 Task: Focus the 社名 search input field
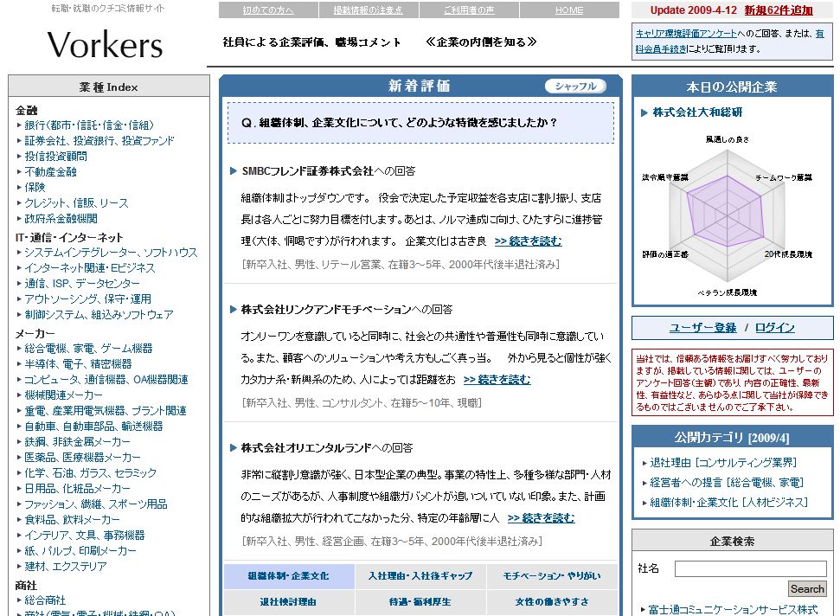(751, 568)
